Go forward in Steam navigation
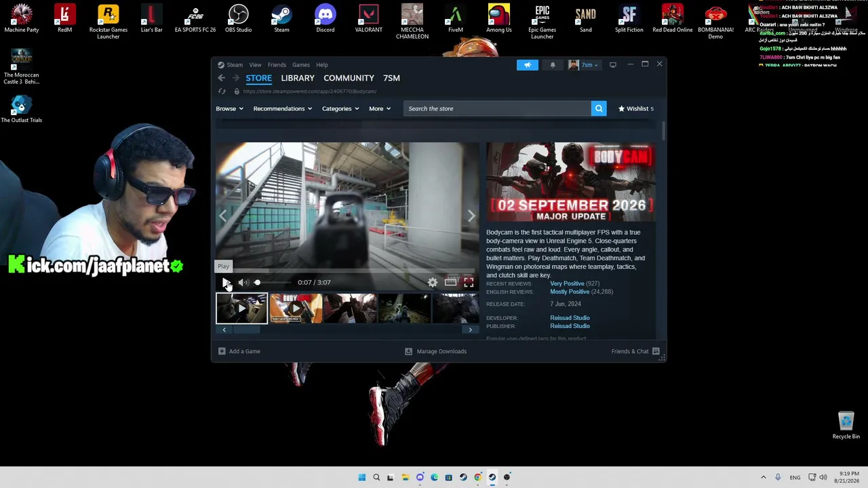The image size is (868, 488). point(235,78)
